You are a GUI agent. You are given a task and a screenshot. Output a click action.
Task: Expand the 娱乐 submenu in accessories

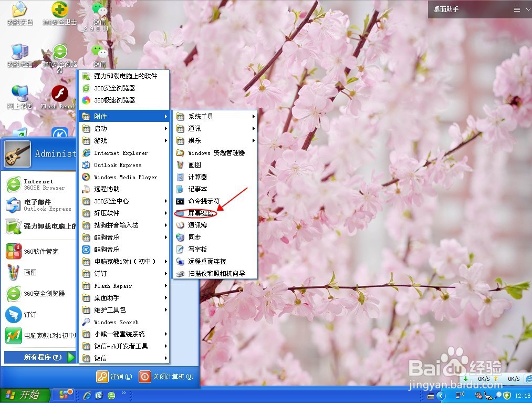[215, 141]
